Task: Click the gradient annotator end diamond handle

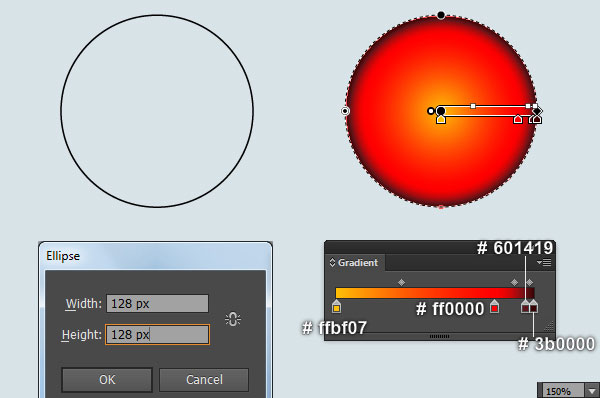Action: (x=538, y=111)
